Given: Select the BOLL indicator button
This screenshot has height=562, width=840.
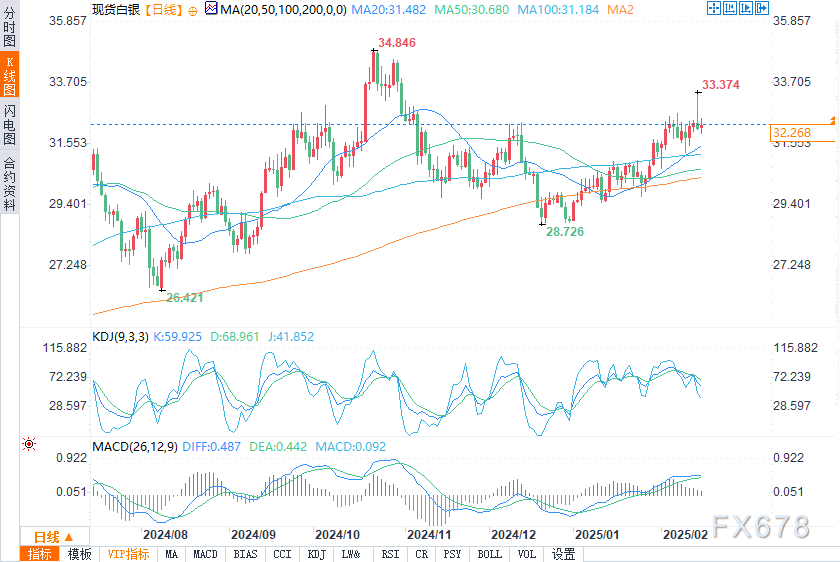Looking at the screenshot, I should point(489,554).
